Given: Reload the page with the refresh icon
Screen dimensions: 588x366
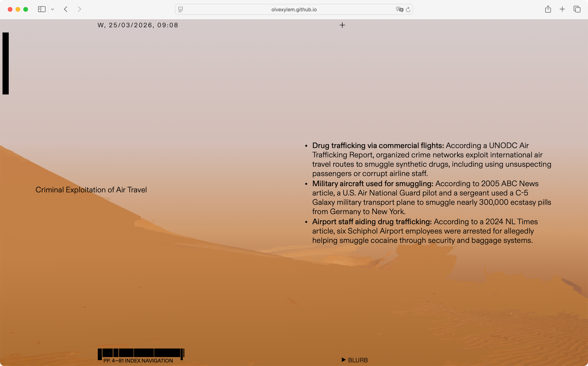Looking at the screenshot, I should point(408,10).
